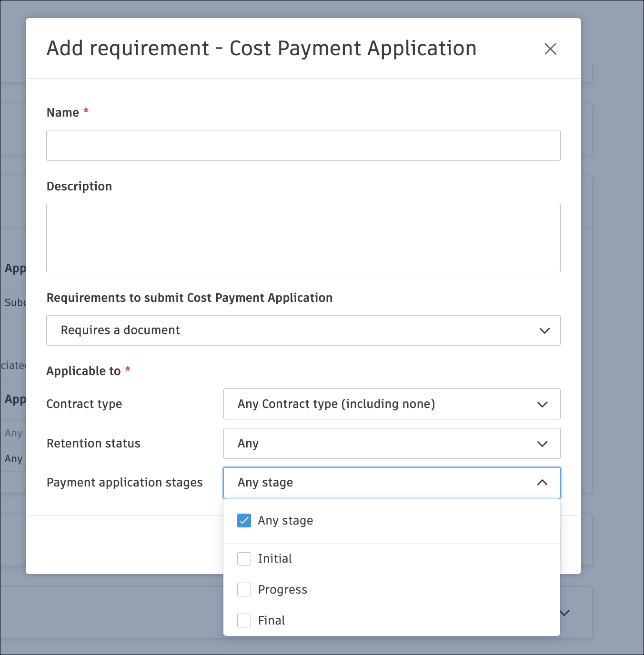
Task: Click the Initial option in stage list
Action: (275, 558)
